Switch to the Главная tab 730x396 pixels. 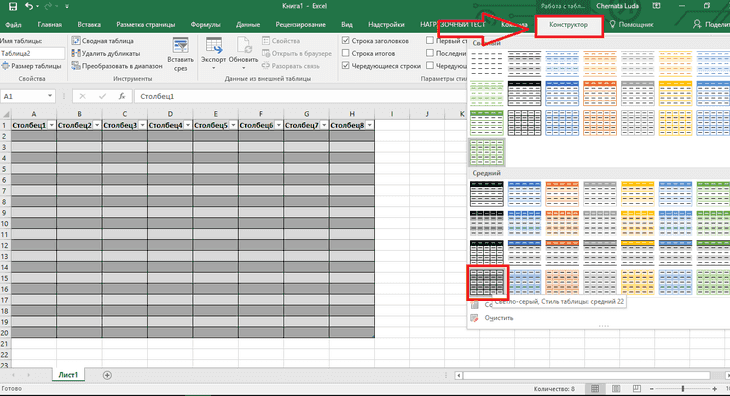(x=49, y=25)
